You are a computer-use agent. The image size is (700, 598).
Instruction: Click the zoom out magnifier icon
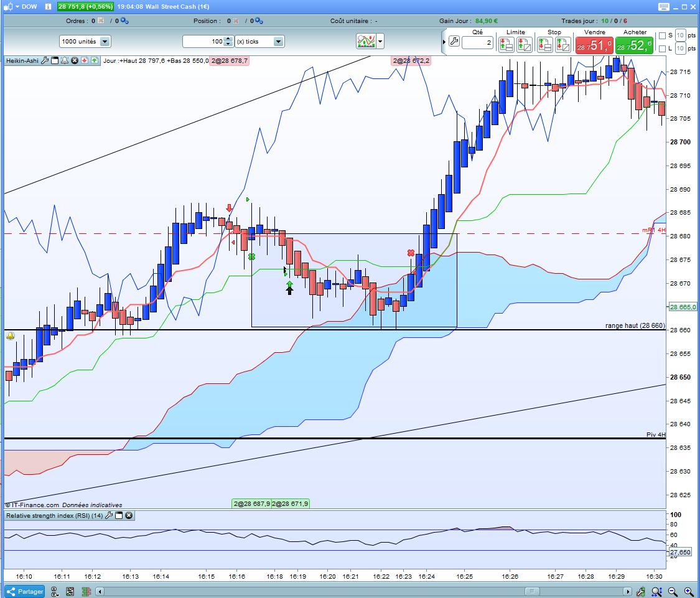673,592
